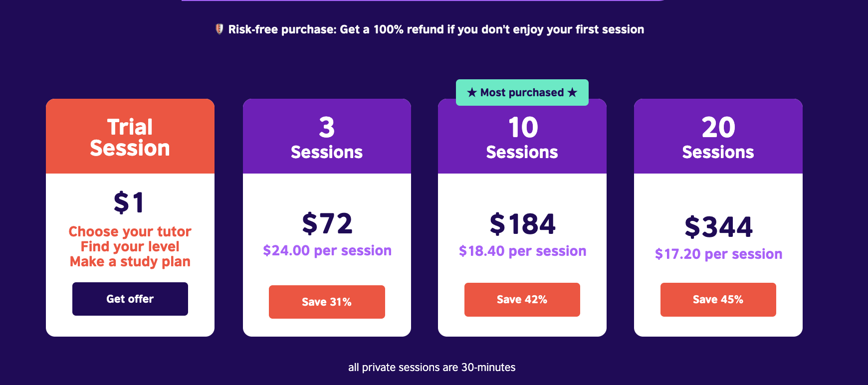Choose the Save 31% button

coord(327,302)
